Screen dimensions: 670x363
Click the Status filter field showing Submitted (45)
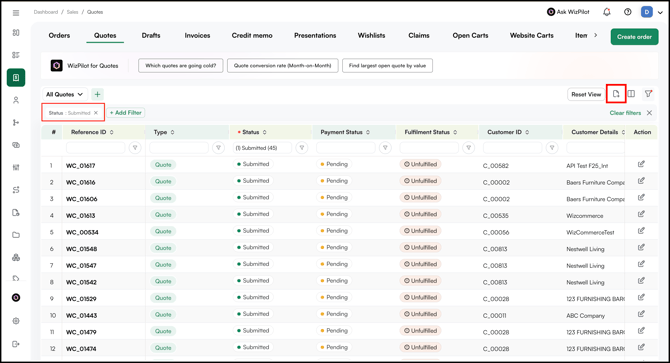(262, 148)
